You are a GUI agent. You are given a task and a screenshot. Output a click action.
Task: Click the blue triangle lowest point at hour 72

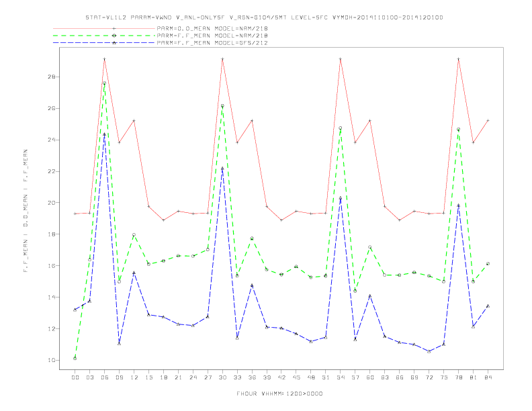click(x=429, y=351)
